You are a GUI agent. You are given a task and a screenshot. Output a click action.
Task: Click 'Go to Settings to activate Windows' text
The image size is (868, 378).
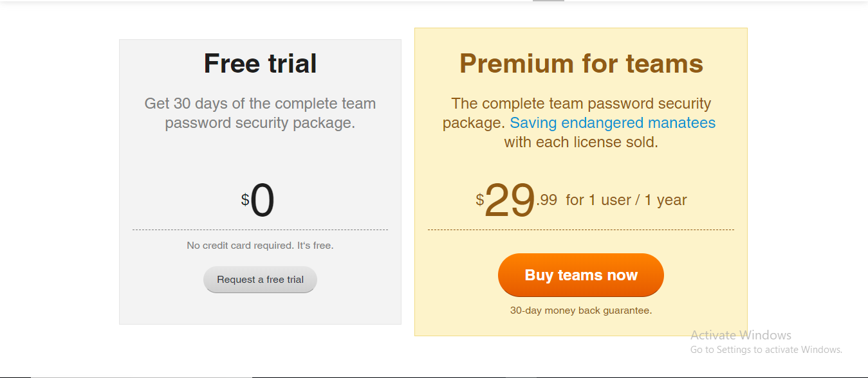[766, 350]
